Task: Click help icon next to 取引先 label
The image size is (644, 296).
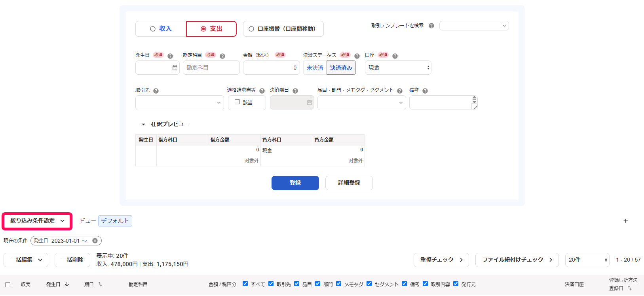Action: point(156,90)
